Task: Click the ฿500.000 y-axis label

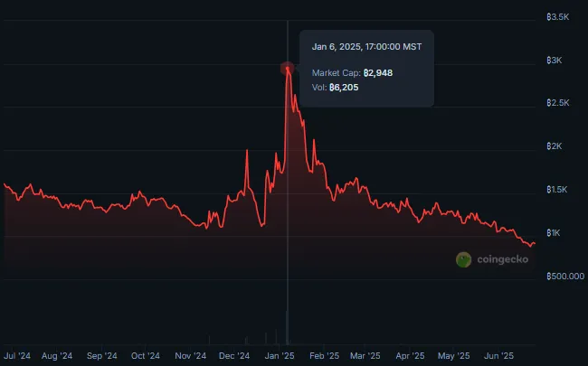Action: click(565, 277)
